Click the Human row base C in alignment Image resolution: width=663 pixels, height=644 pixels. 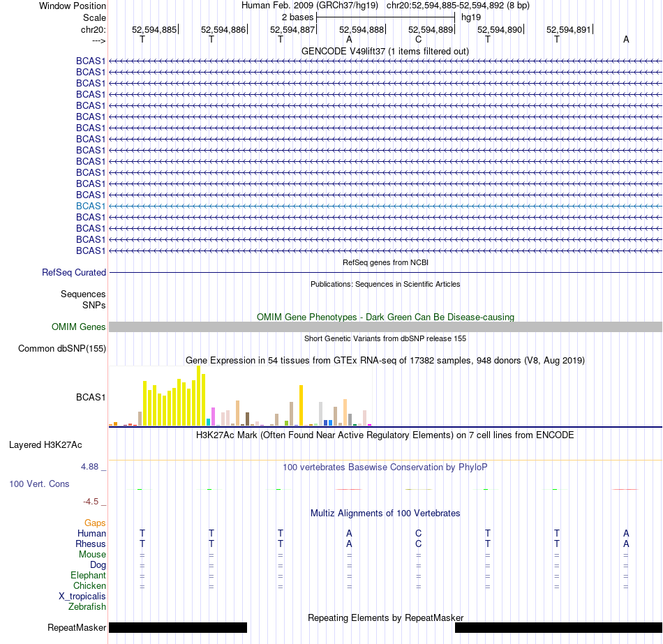tap(418, 534)
